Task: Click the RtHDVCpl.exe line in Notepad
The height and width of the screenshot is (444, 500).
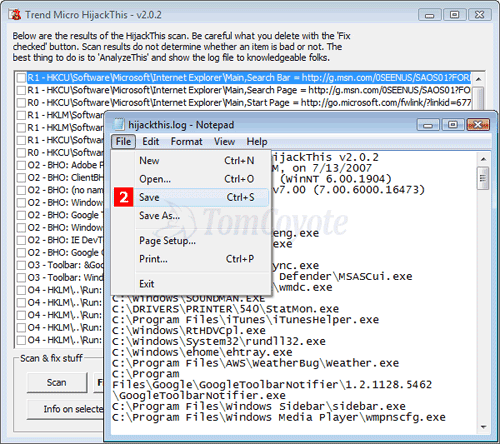Action: pos(189,331)
